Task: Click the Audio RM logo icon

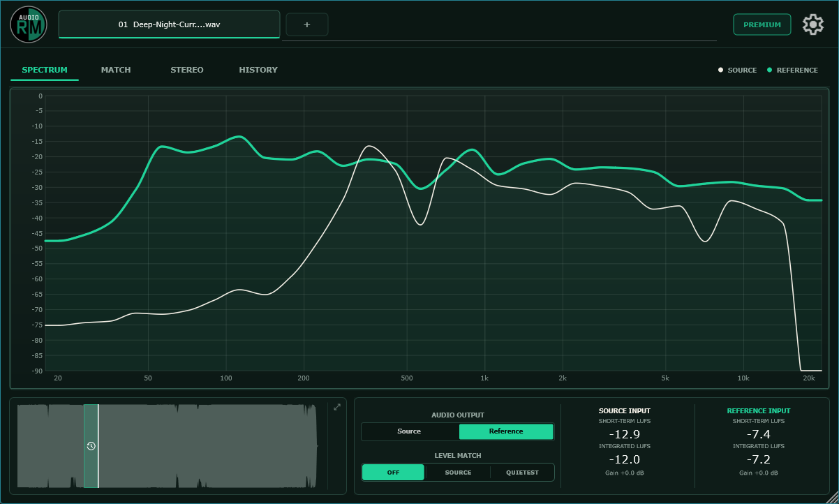Action: (x=29, y=24)
